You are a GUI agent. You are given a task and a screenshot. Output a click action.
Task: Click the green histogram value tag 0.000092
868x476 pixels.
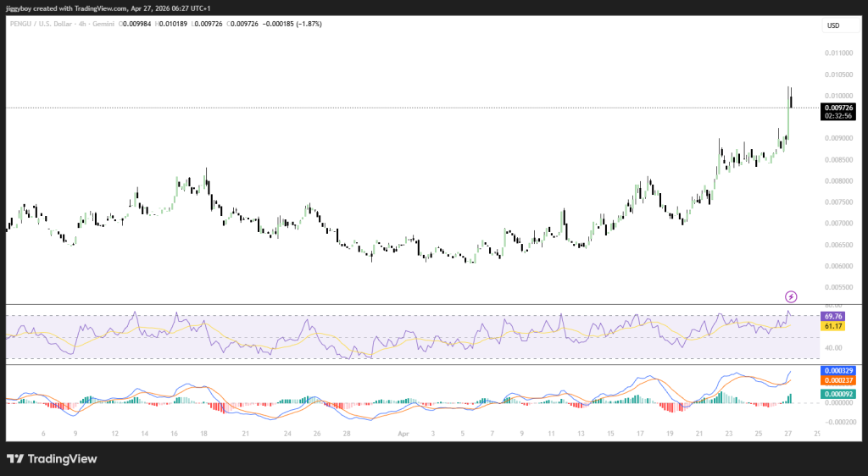coord(836,393)
